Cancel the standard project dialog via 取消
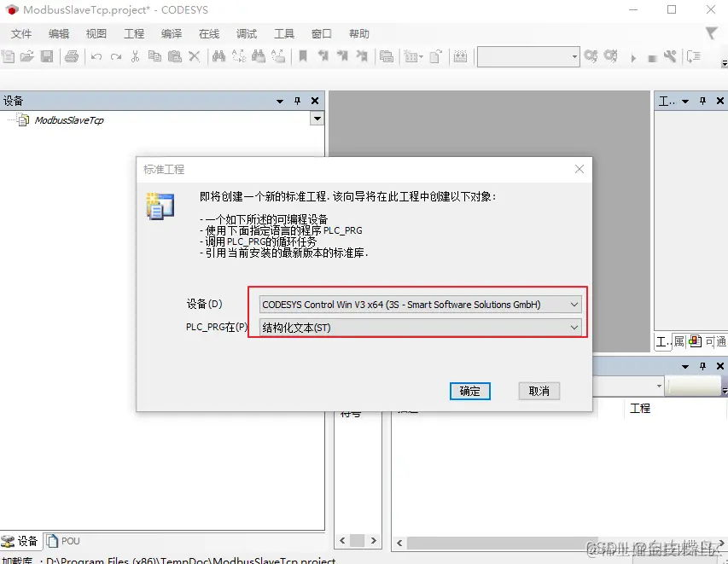This screenshot has height=564, width=728. (x=539, y=391)
